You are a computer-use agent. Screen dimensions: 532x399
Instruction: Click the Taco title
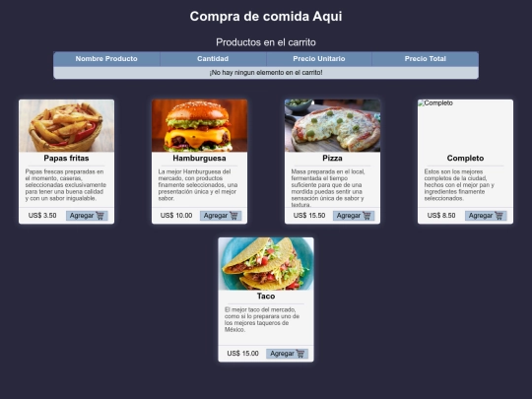pos(266,297)
